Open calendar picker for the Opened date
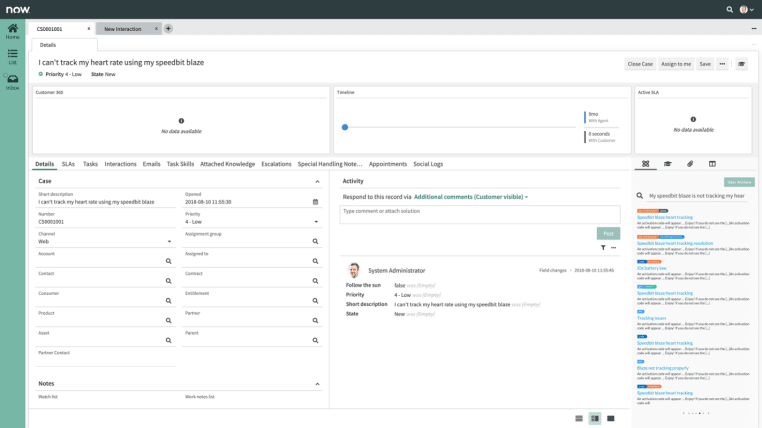Image resolution: width=762 pixels, height=428 pixels. (x=315, y=202)
